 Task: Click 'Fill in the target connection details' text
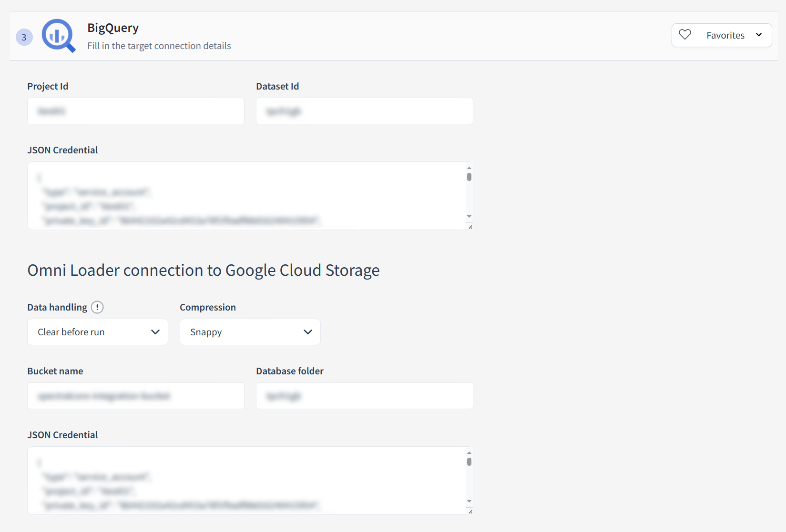point(159,46)
